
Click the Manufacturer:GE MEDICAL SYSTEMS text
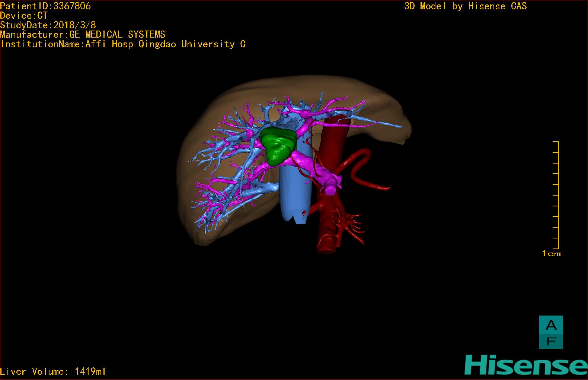83,35
